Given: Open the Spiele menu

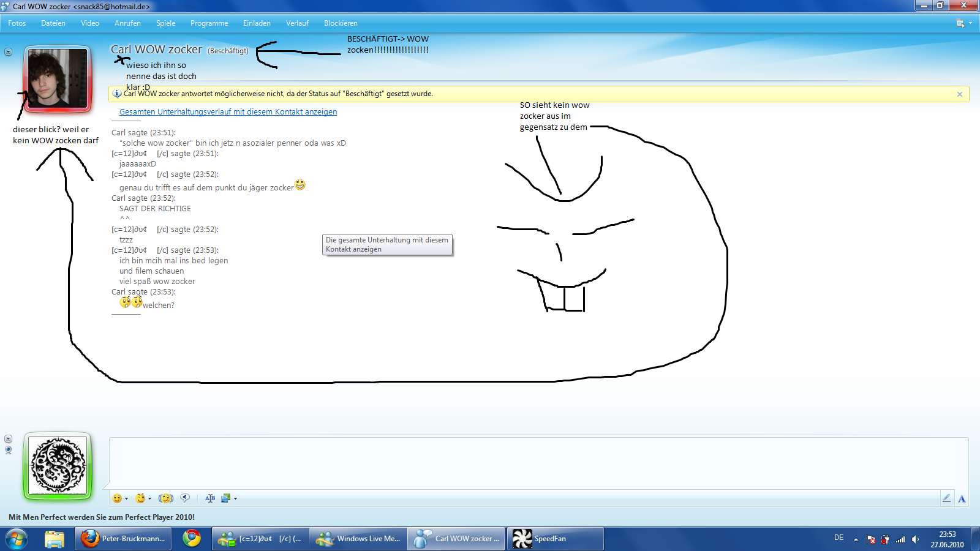Looking at the screenshot, I should 165,23.
